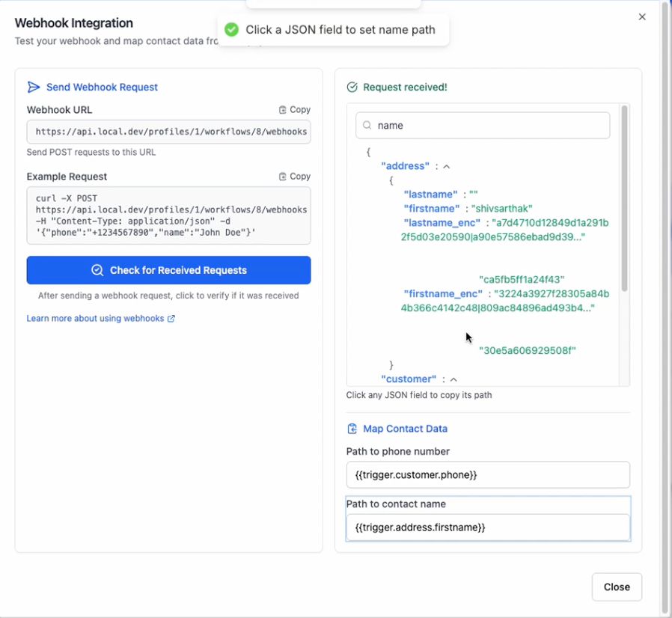Click the "firstname_enc" JSON key
672x618 pixels.
443,293
